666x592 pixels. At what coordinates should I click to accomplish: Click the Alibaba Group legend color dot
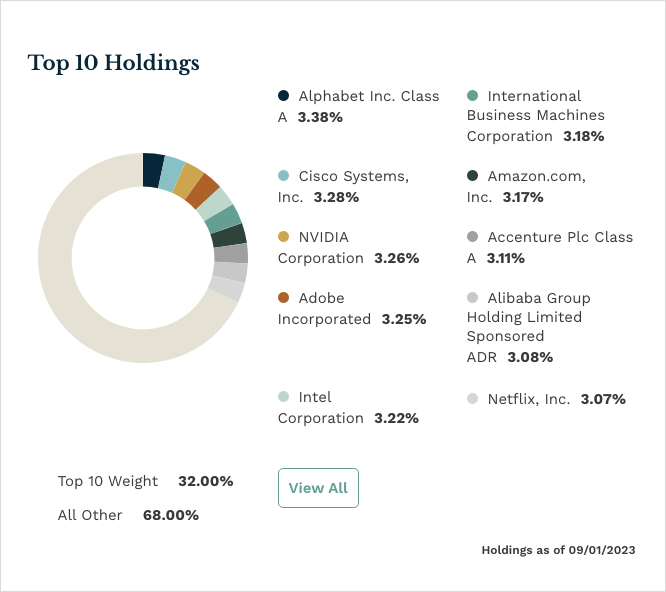472,298
